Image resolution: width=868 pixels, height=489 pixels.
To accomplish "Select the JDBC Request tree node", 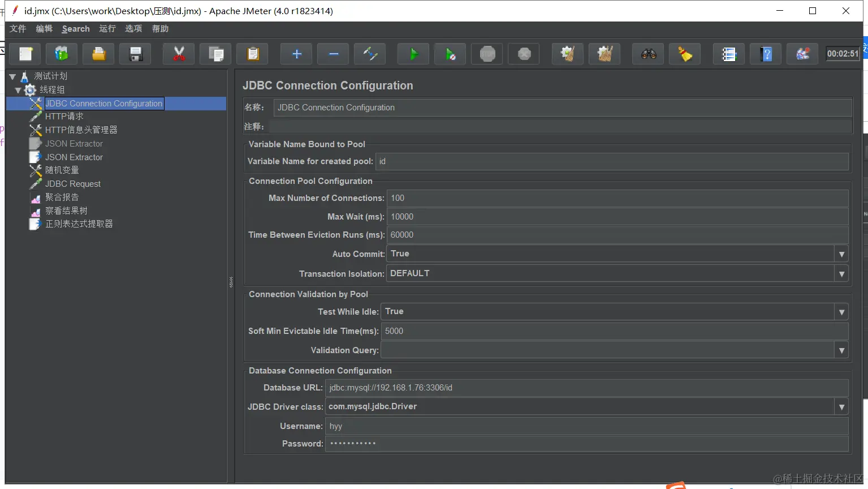I will click(x=73, y=184).
